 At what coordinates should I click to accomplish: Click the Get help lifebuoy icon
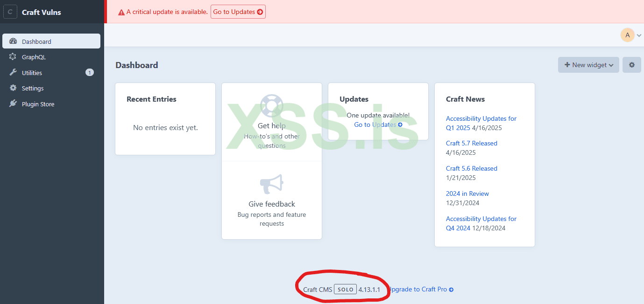pos(272,106)
